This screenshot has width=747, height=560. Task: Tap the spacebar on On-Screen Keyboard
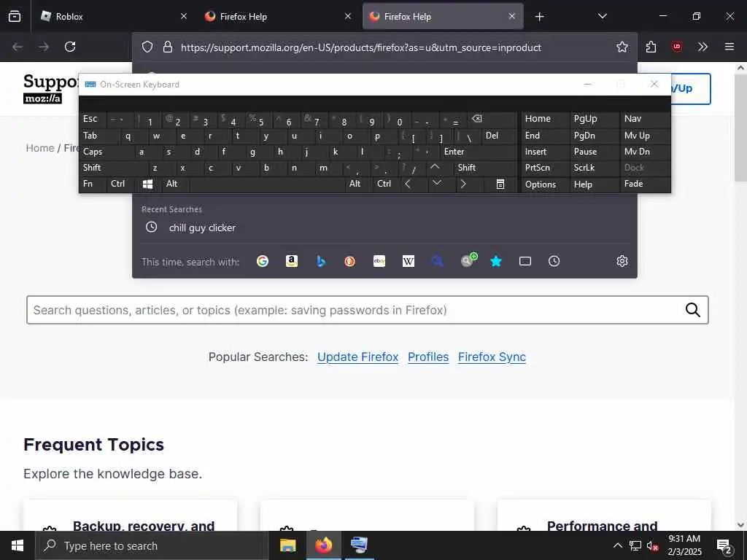[267, 184]
